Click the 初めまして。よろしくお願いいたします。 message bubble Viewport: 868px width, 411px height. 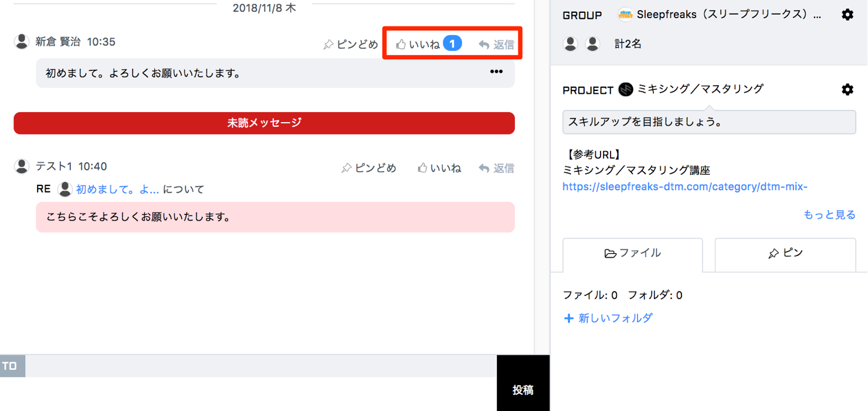(x=275, y=73)
